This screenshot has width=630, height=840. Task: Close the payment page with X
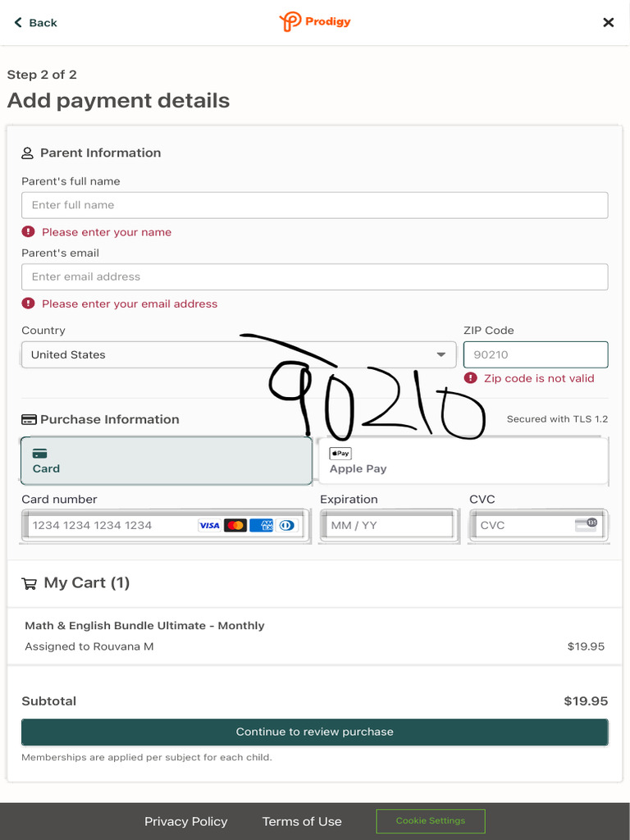(608, 22)
